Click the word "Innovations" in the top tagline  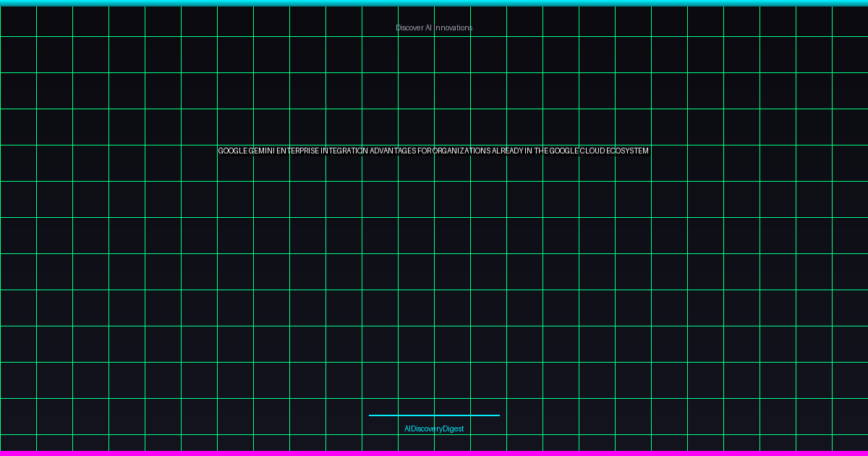[x=454, y=28]
